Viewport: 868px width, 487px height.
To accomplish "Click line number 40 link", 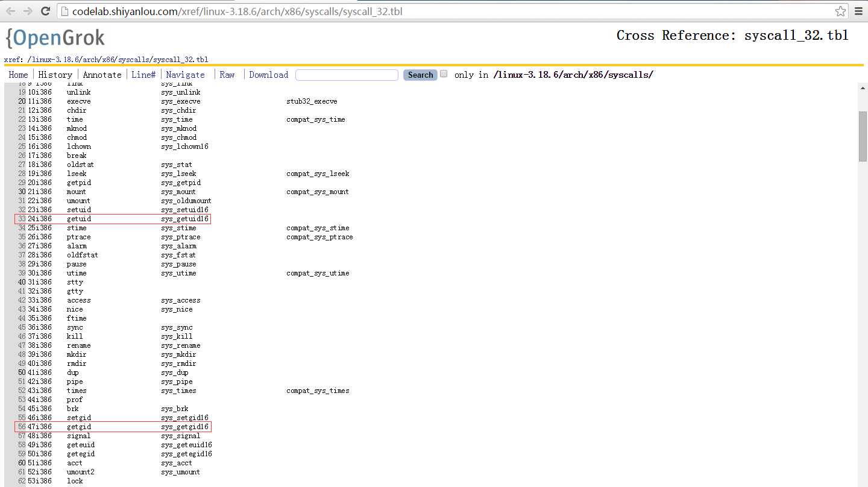I will pyautogui.click(x=22, y=282).
